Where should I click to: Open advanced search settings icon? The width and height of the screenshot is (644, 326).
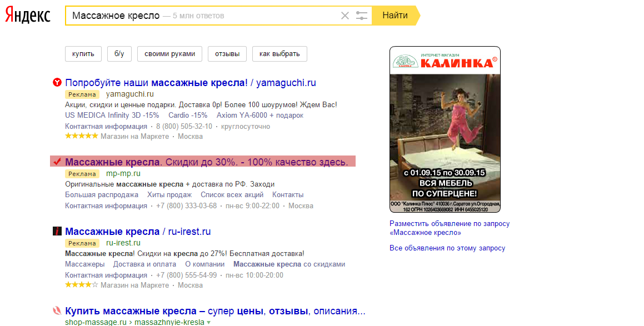coord(362,16)
